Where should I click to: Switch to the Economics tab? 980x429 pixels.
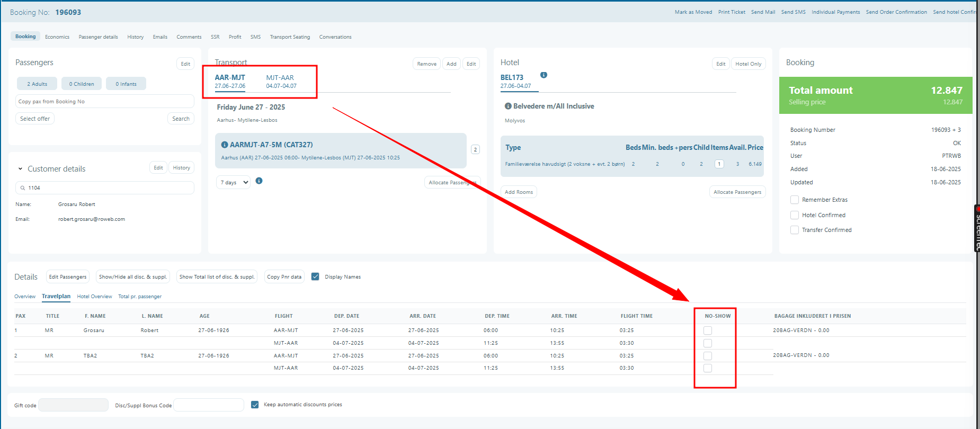pos(57,37)
